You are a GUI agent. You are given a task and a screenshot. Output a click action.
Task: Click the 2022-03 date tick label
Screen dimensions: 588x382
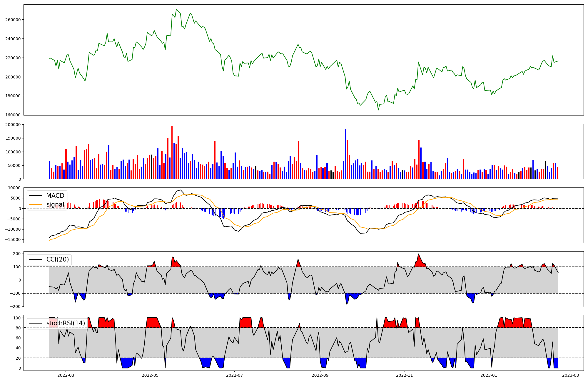[66, 375]
